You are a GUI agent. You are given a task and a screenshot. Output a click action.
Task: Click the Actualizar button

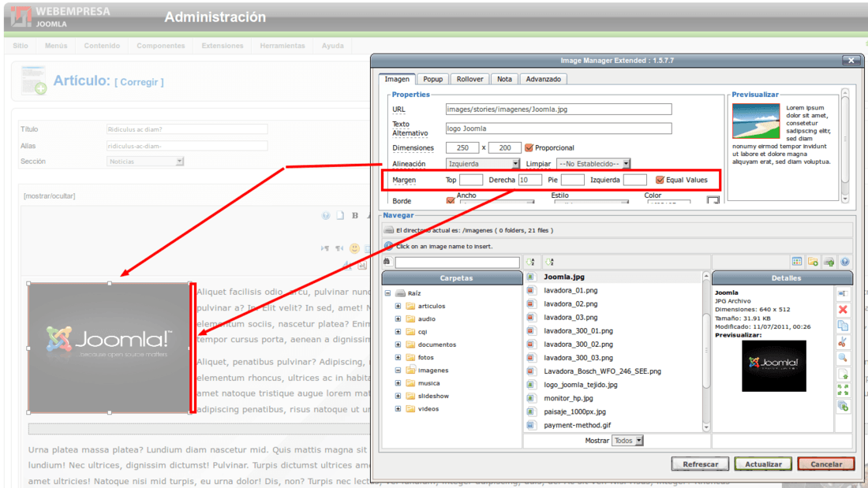[x=763, y=464]
